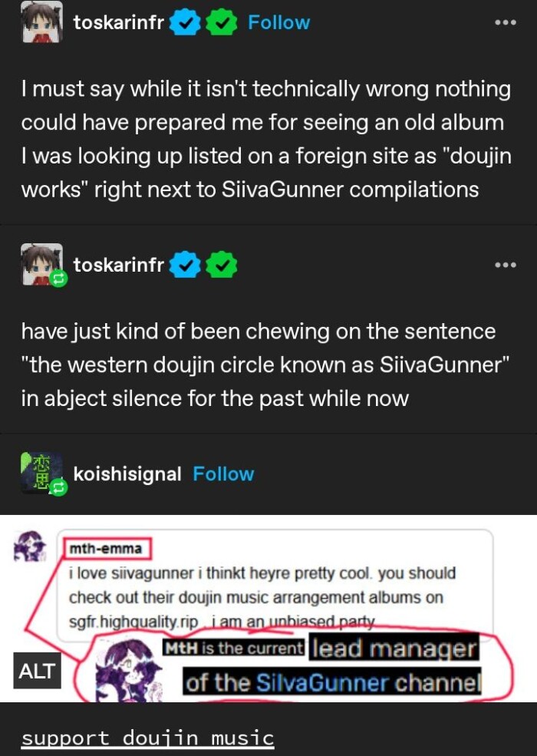Open the embedded mth-emma screenshot image

tap(268, 609)
